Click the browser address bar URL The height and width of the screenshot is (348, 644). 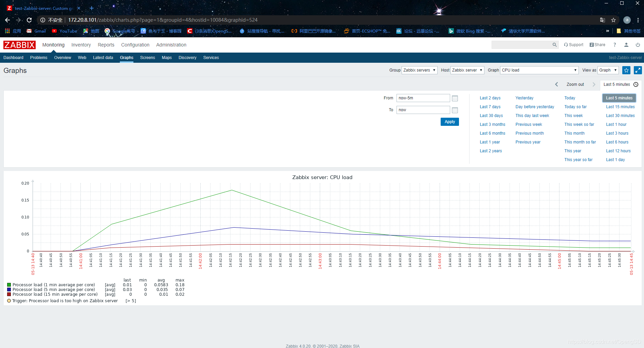(x=163, y=20)
